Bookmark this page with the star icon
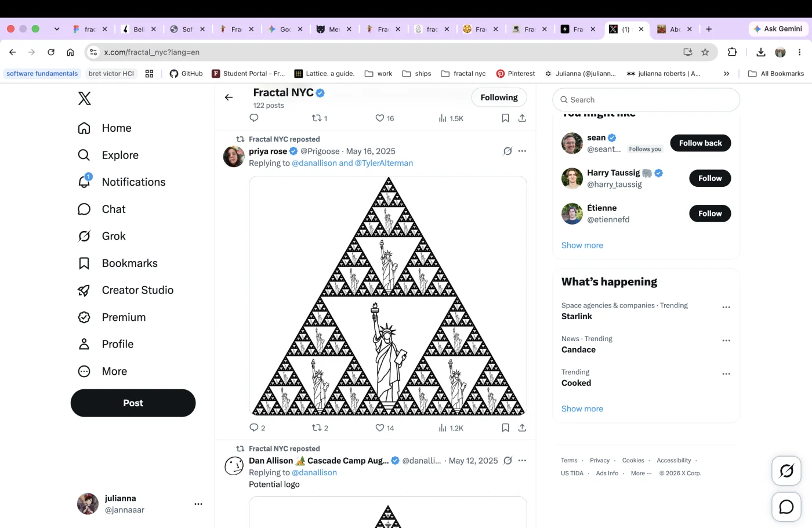 click(x=705, y=52)
